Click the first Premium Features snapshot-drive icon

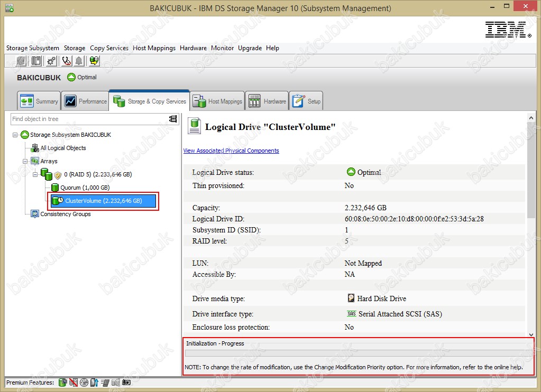[62, 382]
